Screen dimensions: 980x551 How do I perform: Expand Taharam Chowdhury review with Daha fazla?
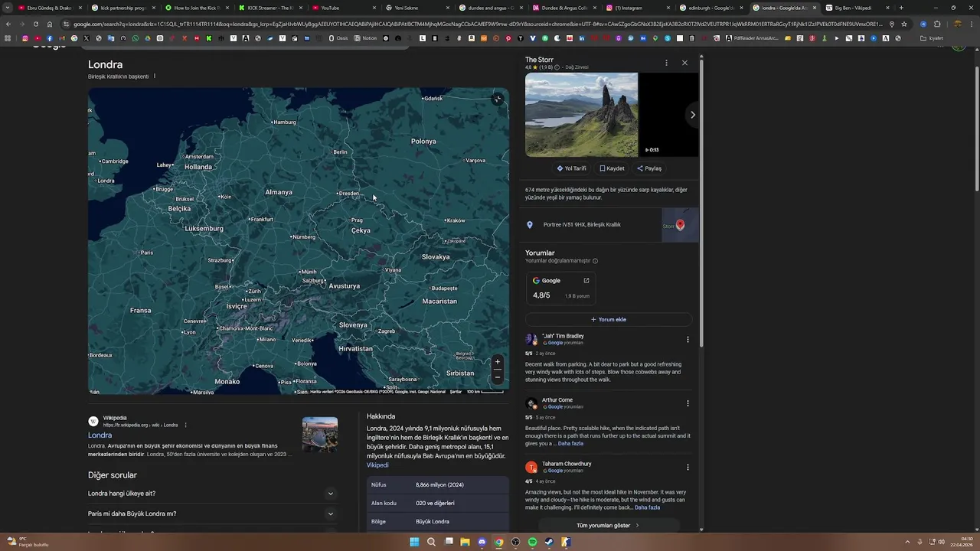click(x=647, y=507)
